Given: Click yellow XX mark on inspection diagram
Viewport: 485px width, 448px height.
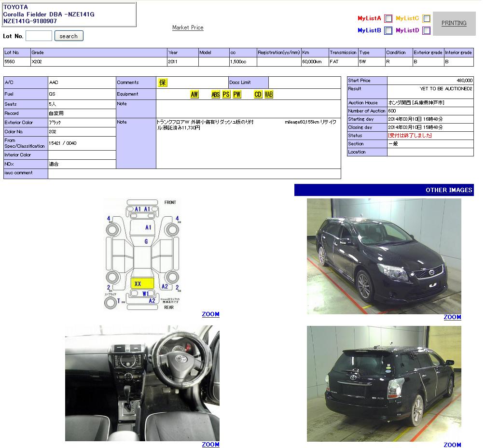Looking at the screenshot, I should (142, 283).
